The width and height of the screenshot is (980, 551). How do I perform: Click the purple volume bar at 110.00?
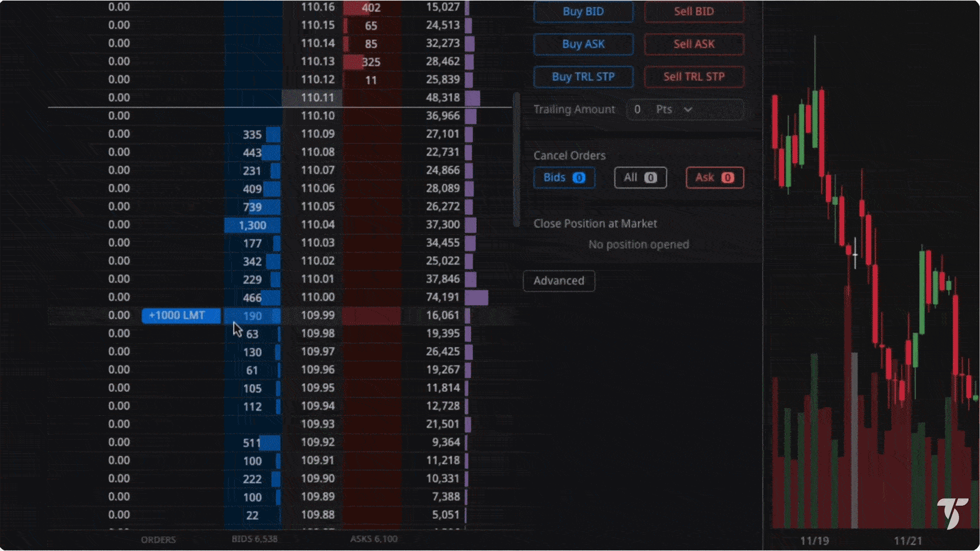point(476,297)
